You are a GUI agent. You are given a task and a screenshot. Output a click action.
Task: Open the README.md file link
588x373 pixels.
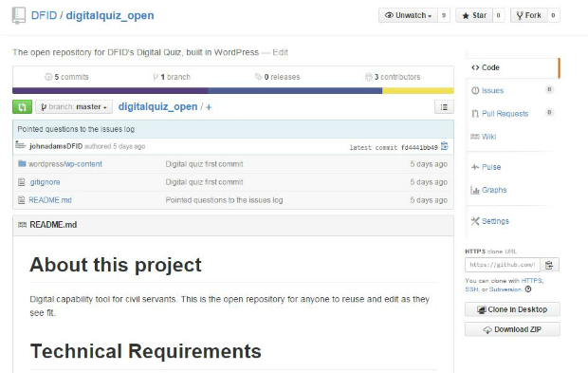point(50,200)
